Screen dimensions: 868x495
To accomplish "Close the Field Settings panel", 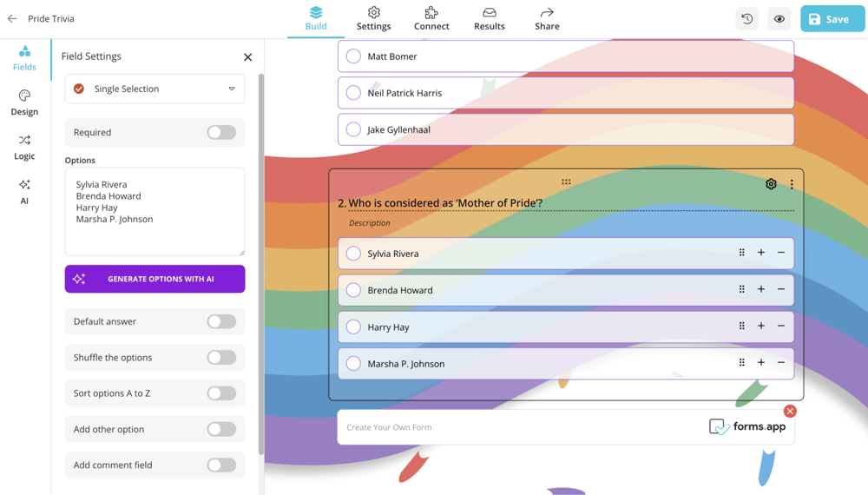I will (248, 57).
